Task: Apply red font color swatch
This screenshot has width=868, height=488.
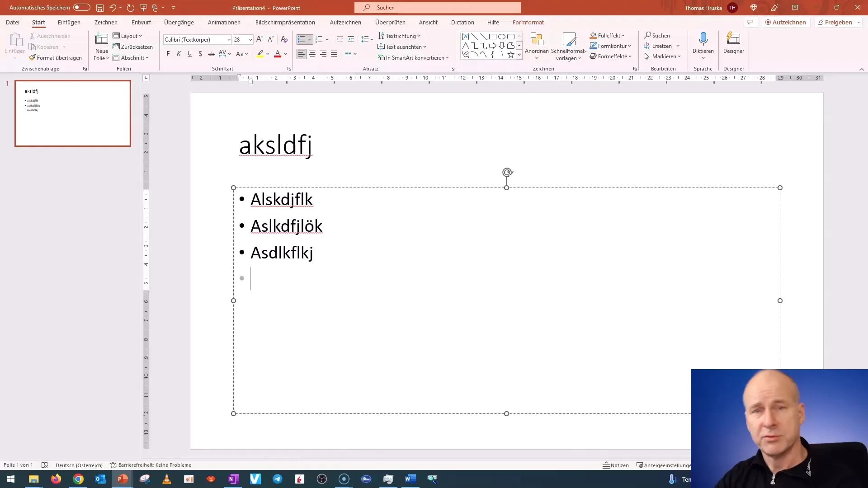Action: coord(278,54)
